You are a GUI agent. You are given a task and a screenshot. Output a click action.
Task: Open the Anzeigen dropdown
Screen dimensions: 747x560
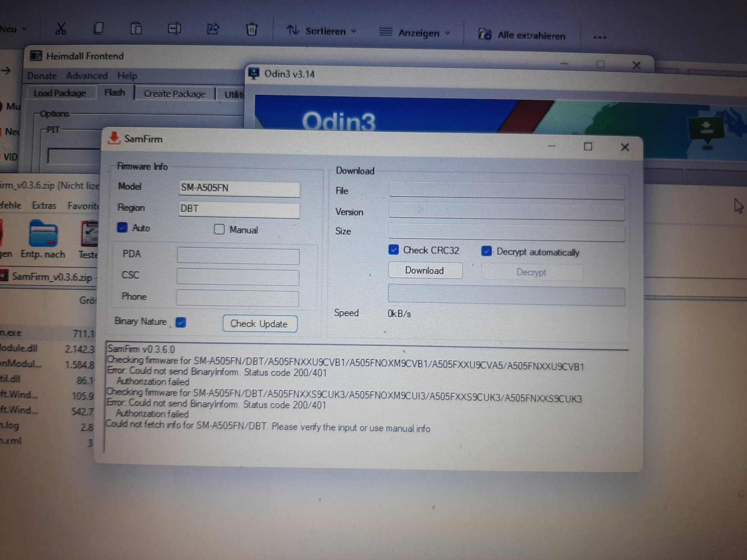[x=415, y=33]
